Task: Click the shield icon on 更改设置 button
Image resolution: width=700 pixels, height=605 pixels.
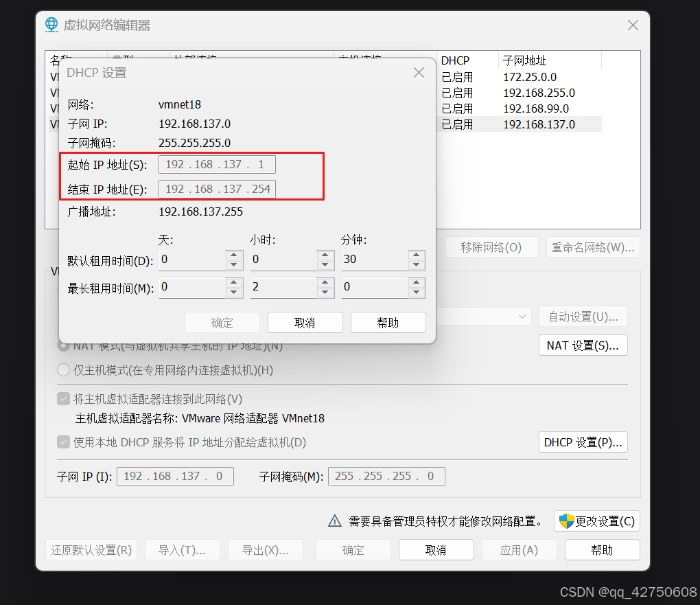Action: [x=566, y=521]
